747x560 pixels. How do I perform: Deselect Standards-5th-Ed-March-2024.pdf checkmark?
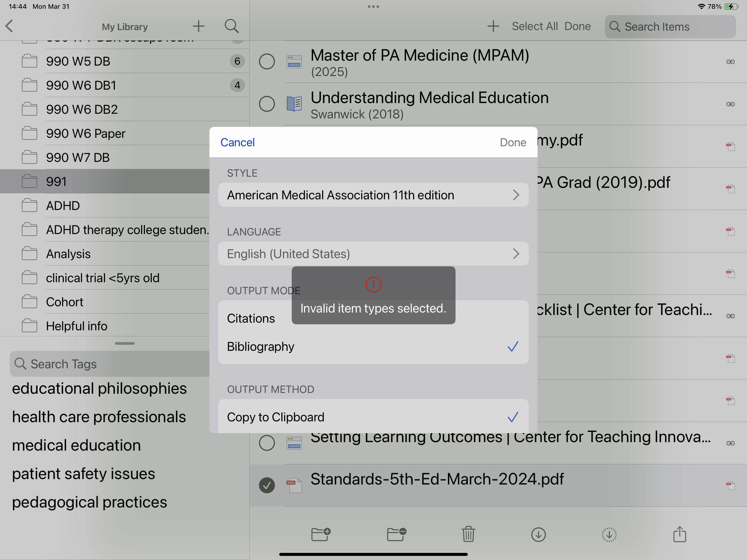coord(267,485)
